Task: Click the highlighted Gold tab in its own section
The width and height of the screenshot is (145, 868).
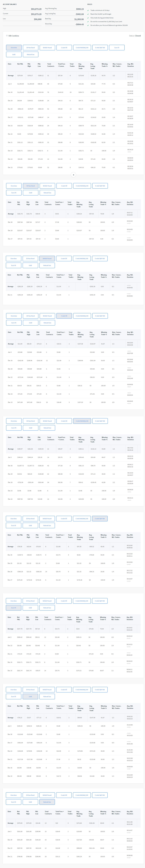Action: tap(30, 696)
